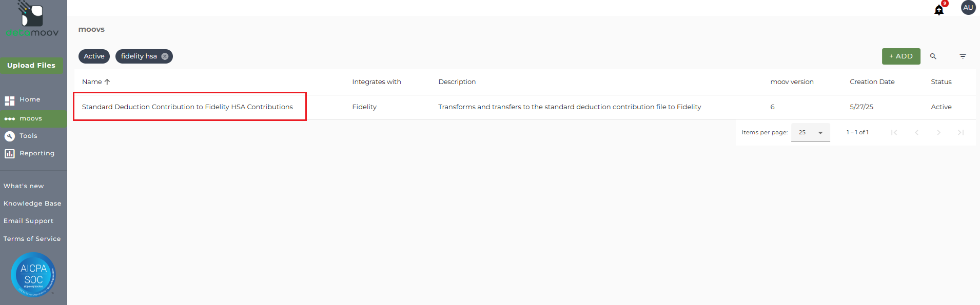The height and width of the screenshot is (305, 980).
Task: Click the Upload Files button
Action: (x=31, y=65)
